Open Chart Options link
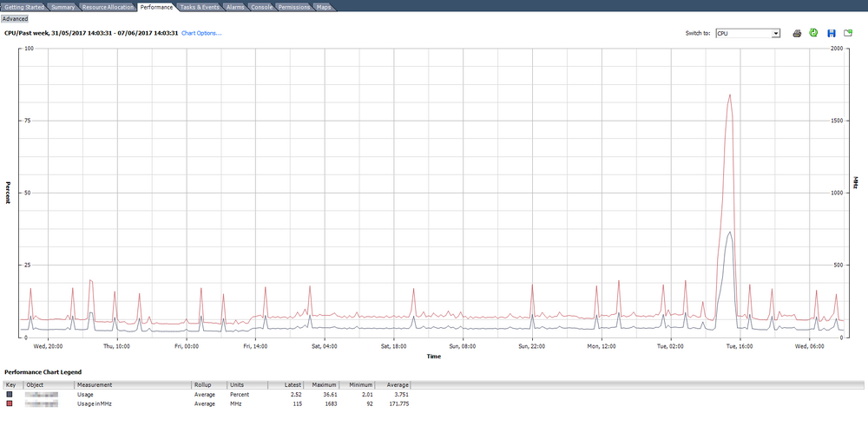Screen dimensions: 868x426 pyautogui.click(x=201, y=33)
